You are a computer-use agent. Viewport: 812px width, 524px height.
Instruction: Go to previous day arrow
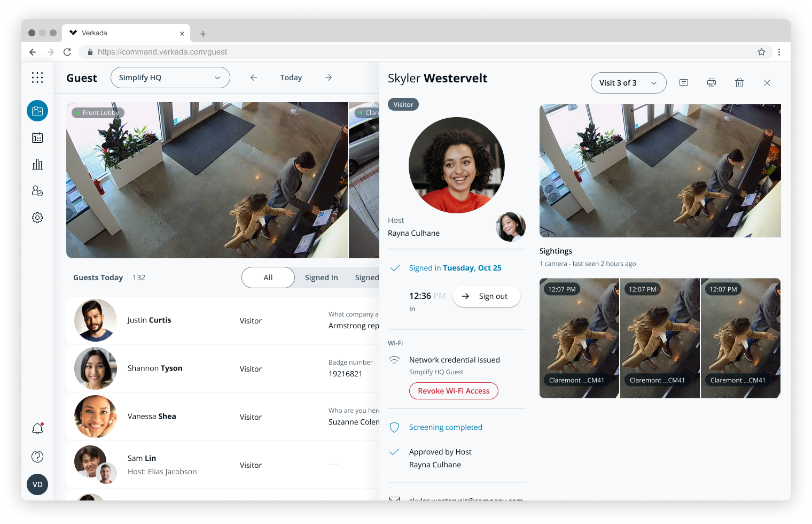pyautogui.click(x=254, y=78)
